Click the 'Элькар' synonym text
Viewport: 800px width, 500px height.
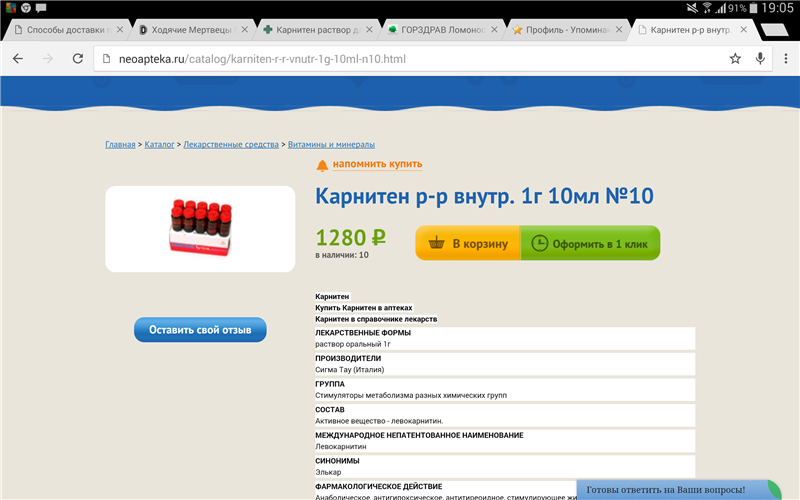coord(328,472)
